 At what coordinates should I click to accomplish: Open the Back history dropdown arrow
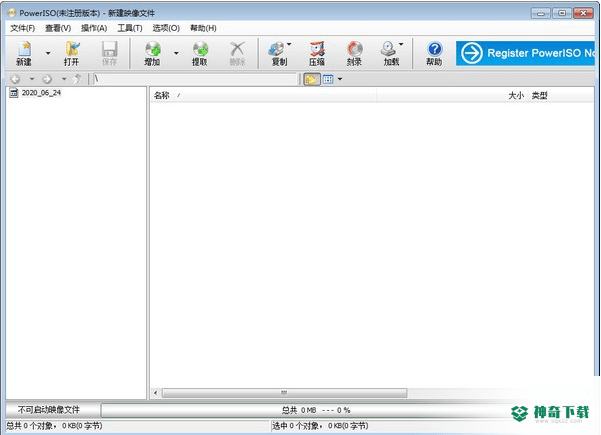click(32, 79)
